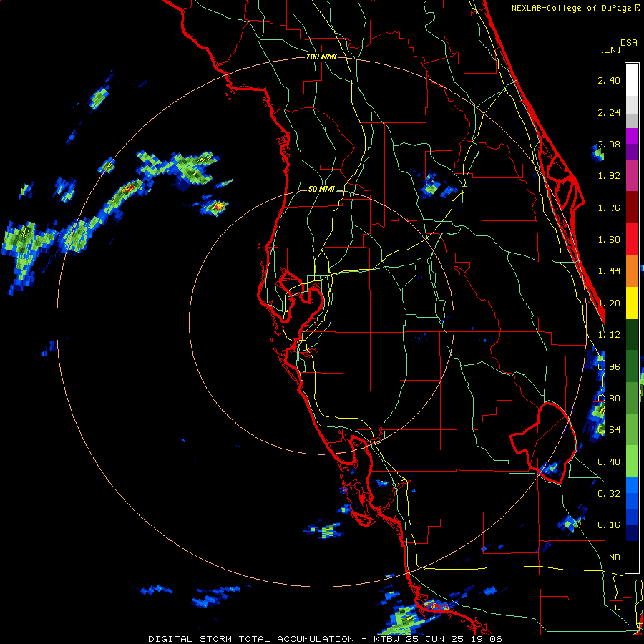
Task: Click the 2.40 legend value
Action: pyautogui.click(x=609, y=80)
